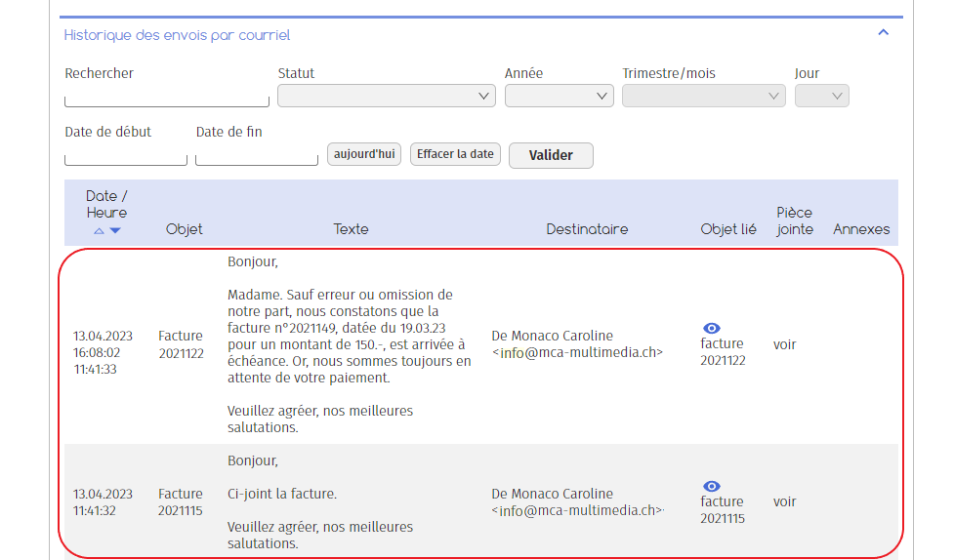Screen dimensions: 954x560
Task: Click the Valider button
Action: pos(551,156)
